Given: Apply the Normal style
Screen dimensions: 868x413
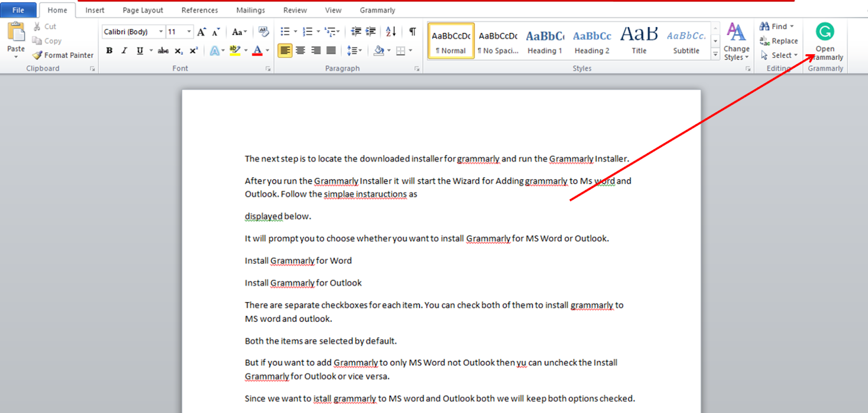Looking at the screenshot, I should (x=451, y=41).
